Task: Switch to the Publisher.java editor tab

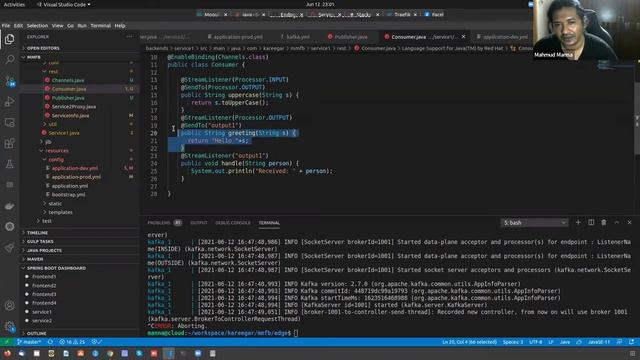Action: (x=351, y=37)
